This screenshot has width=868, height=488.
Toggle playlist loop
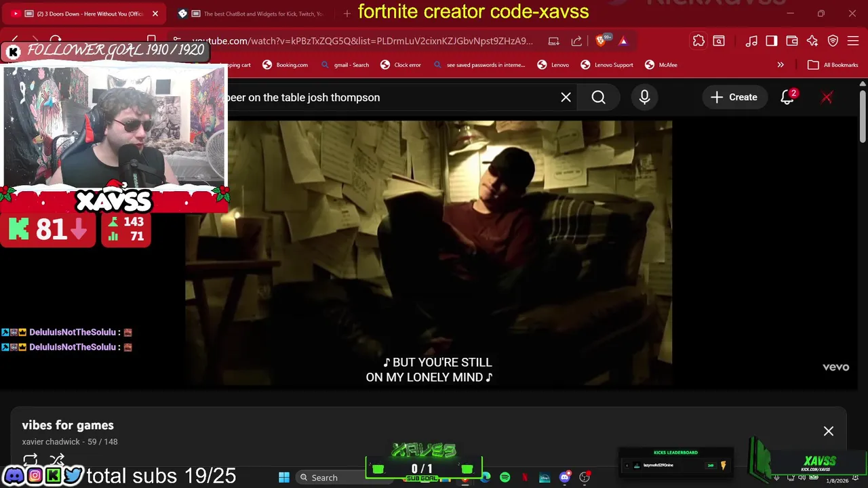(31, 460)
